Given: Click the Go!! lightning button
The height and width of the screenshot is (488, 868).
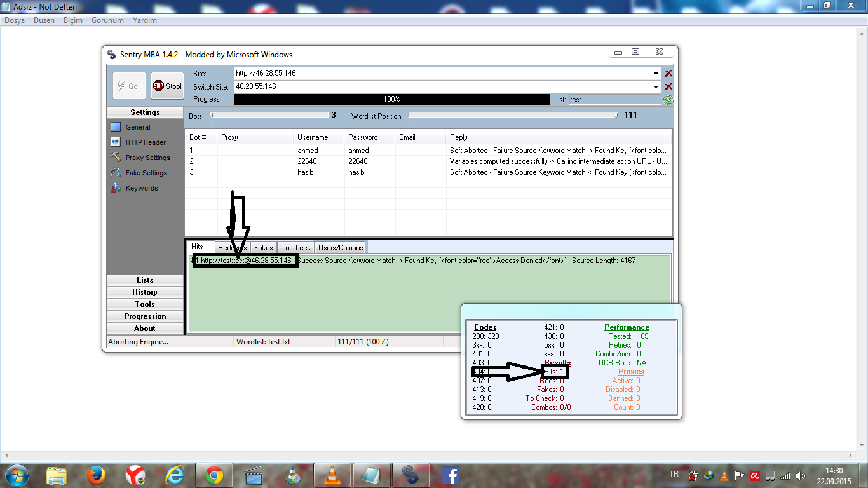Looking at the screenshot, I should 129,86.
